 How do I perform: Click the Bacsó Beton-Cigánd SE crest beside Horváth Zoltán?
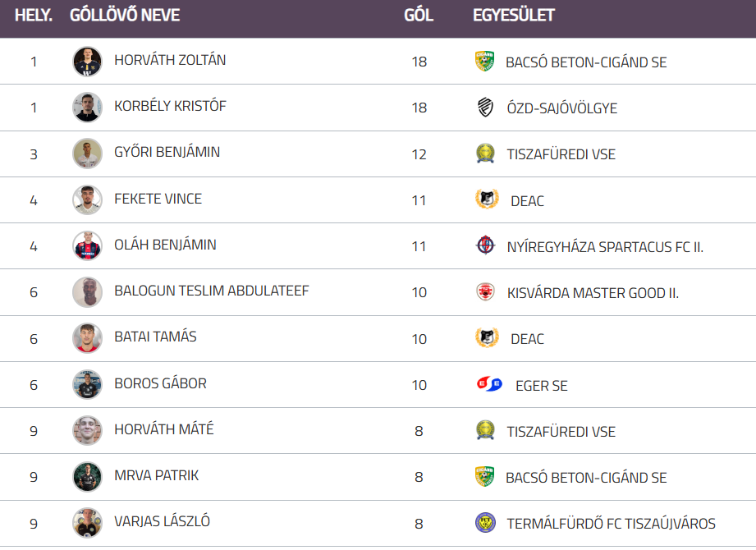click(485, 62)
